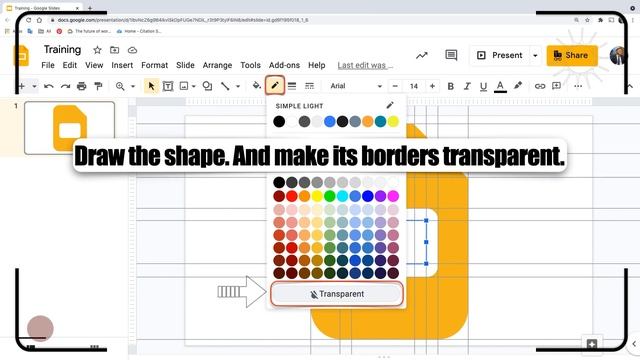Open the border weight icon
640x360 pixels.
tap(292, 86)
